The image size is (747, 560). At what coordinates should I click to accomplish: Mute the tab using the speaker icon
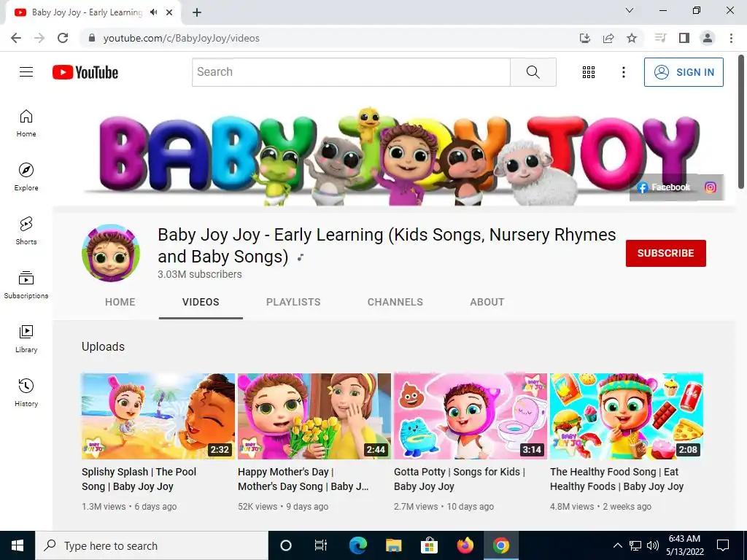point(153,12)
